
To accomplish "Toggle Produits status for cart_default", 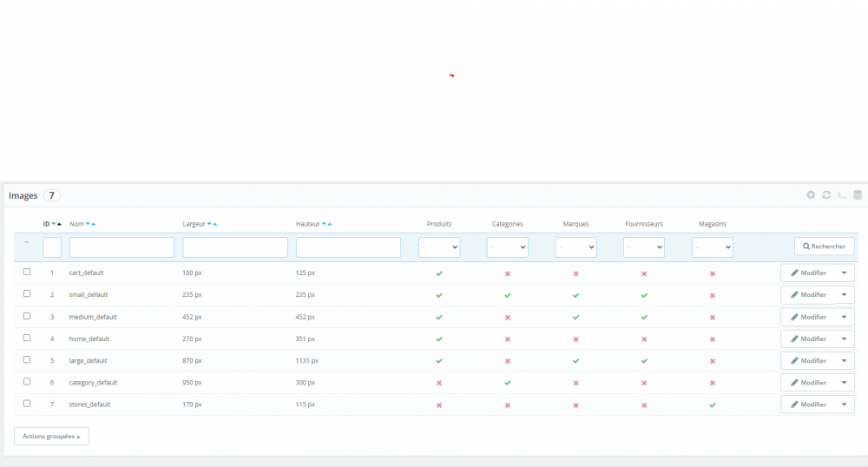I will click(439, 273).
